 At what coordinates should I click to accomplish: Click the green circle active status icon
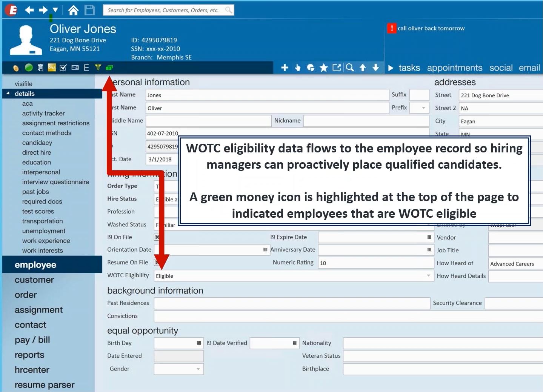(29, 67)
